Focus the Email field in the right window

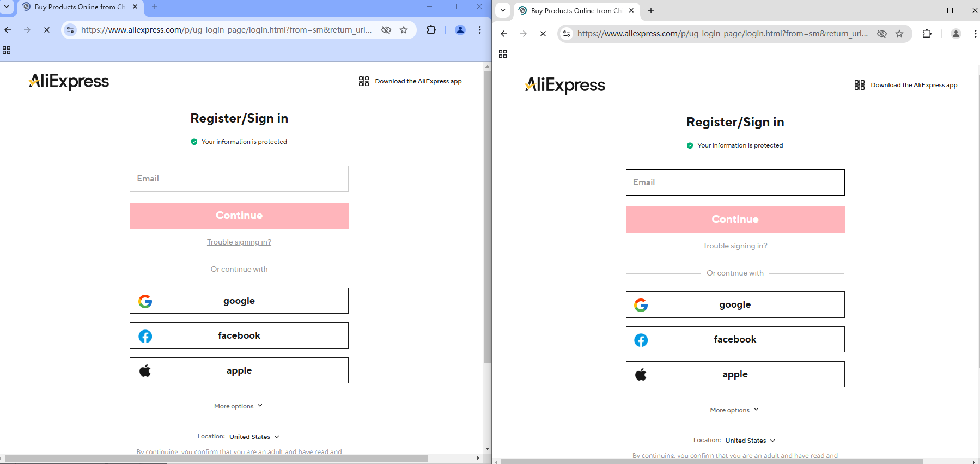735,182
